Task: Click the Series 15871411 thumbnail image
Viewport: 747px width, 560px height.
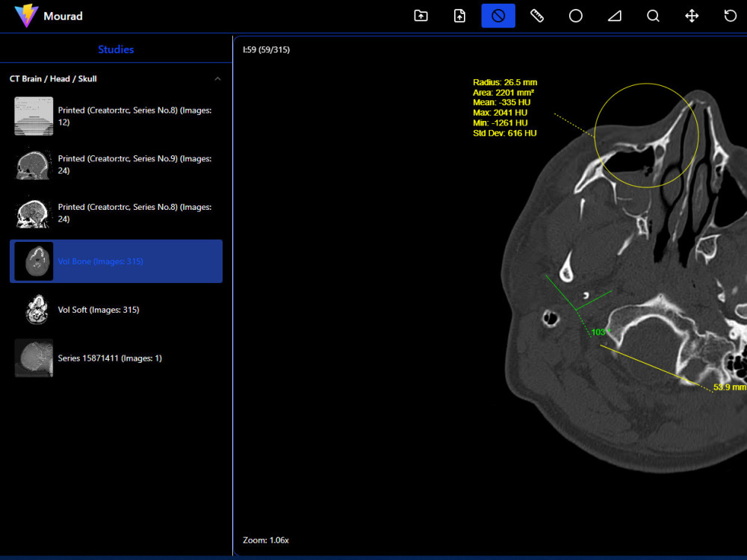Action: coord(34,358)
